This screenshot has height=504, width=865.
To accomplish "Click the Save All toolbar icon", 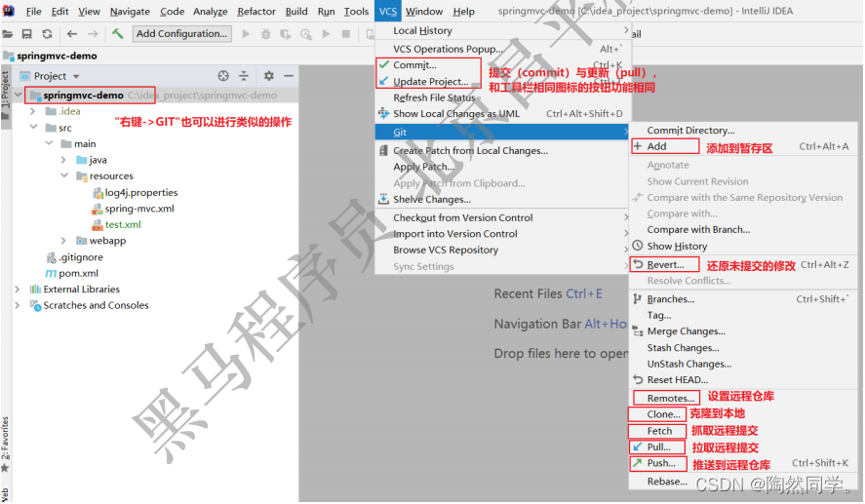I will click(26, 34).
